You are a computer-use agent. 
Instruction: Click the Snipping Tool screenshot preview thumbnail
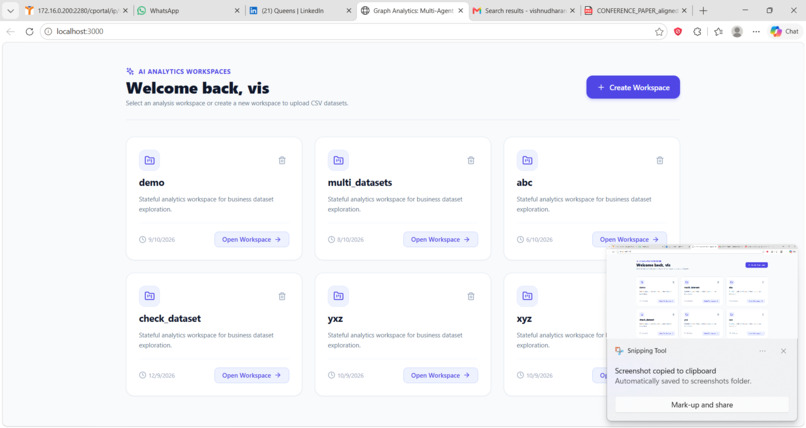coord(702,292)
